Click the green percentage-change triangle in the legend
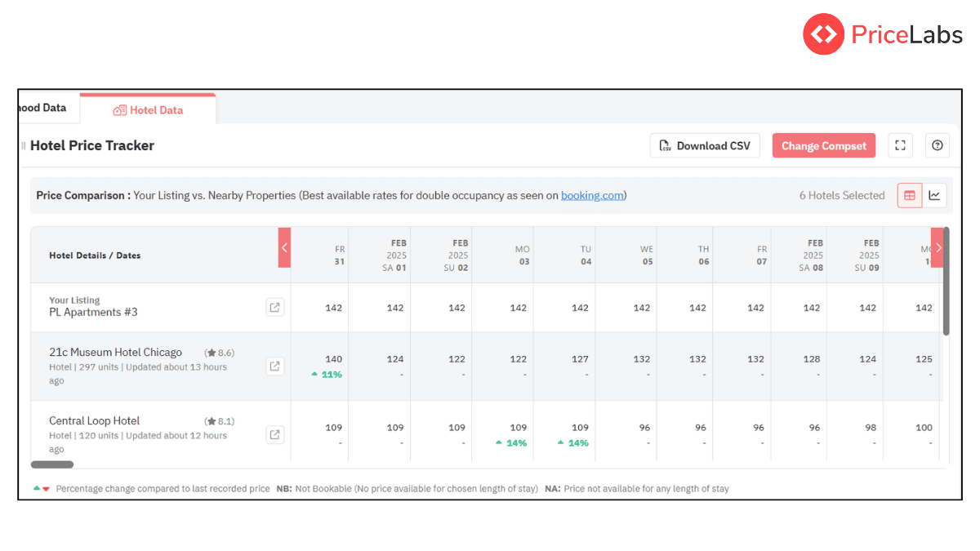 [36, 487]
